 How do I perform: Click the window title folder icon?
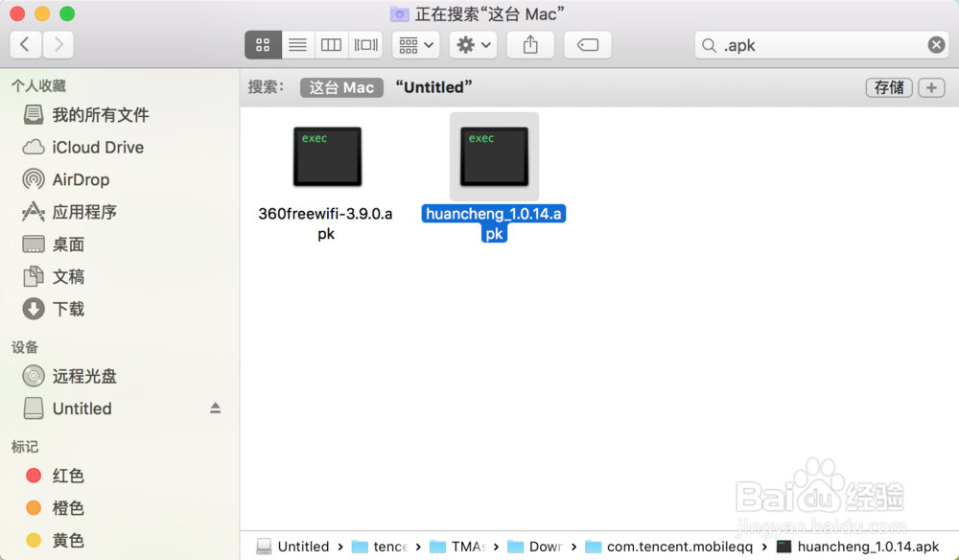tap(399, 13)
